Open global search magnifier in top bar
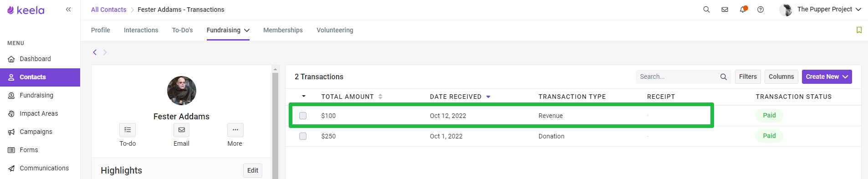This screenshot has height=179, width=868. coord(706,10)
